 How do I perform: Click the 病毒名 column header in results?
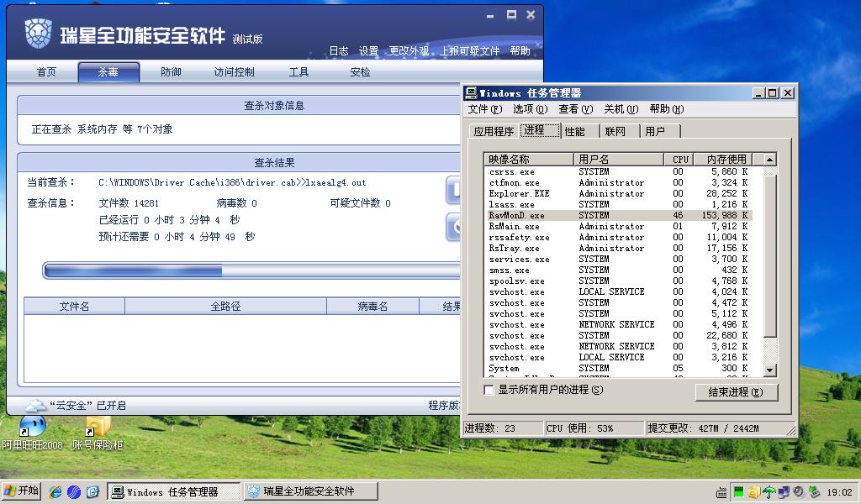[x=372, y=307]
